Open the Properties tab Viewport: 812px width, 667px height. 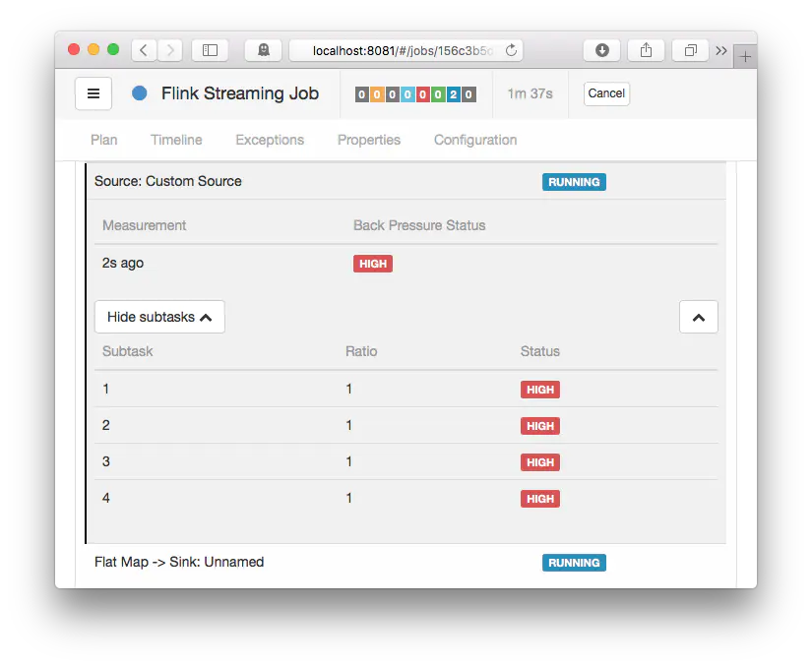(x=369, y=140)
